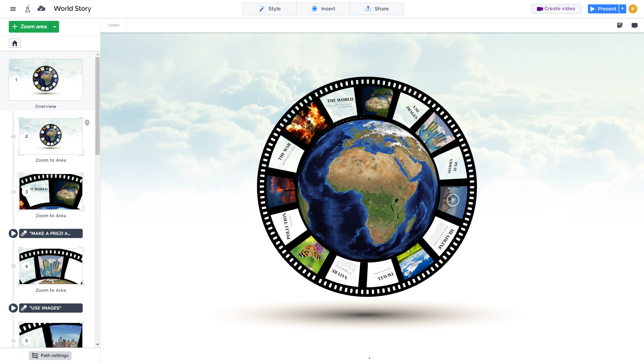
Task: Select the slide 3 Zoom to Area thumbnail
Action: tap(51, 192)
